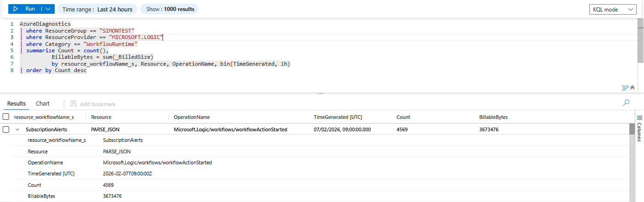644x202 pixels.
Task: Tick the select-all rows header checkbox
Action: (x=6, y=117)
